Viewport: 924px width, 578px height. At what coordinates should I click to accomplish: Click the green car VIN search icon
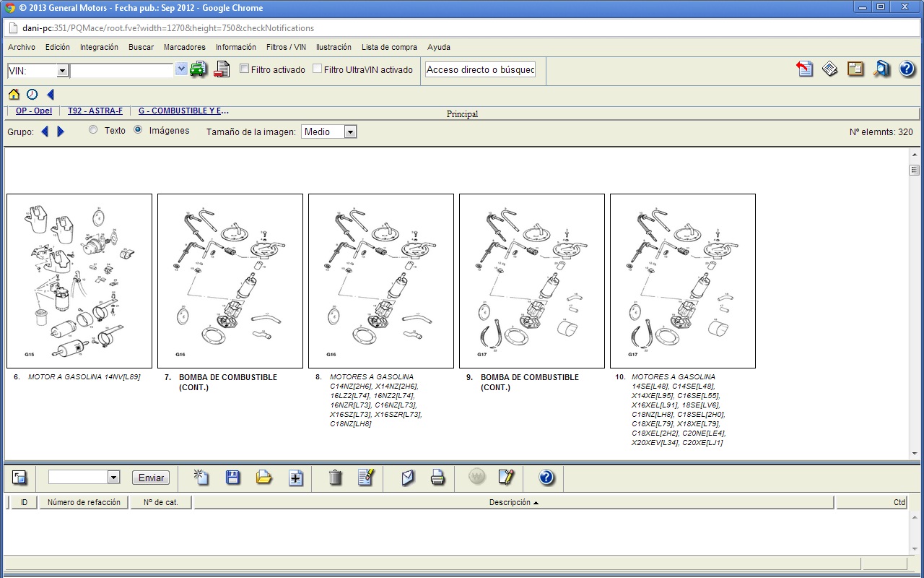[199, 69]
